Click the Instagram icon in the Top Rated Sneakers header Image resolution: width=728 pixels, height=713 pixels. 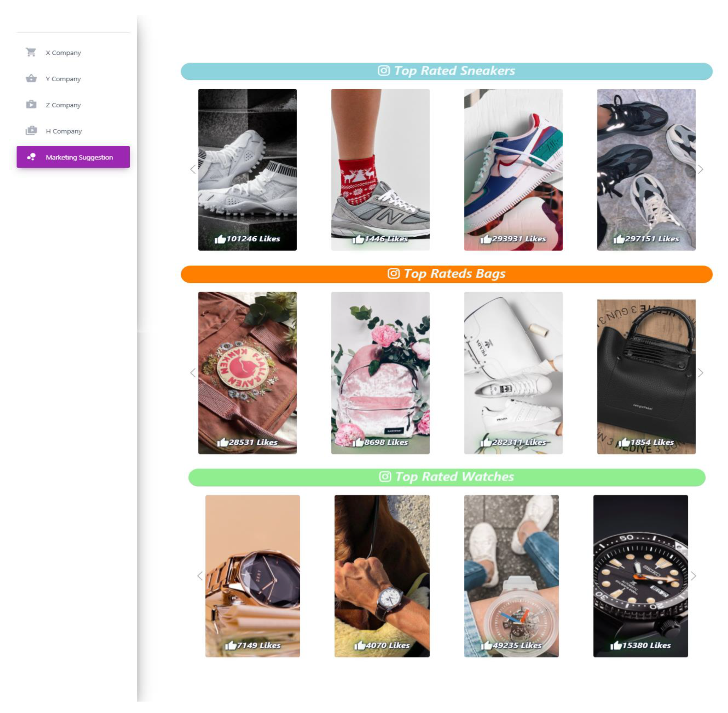383,70
